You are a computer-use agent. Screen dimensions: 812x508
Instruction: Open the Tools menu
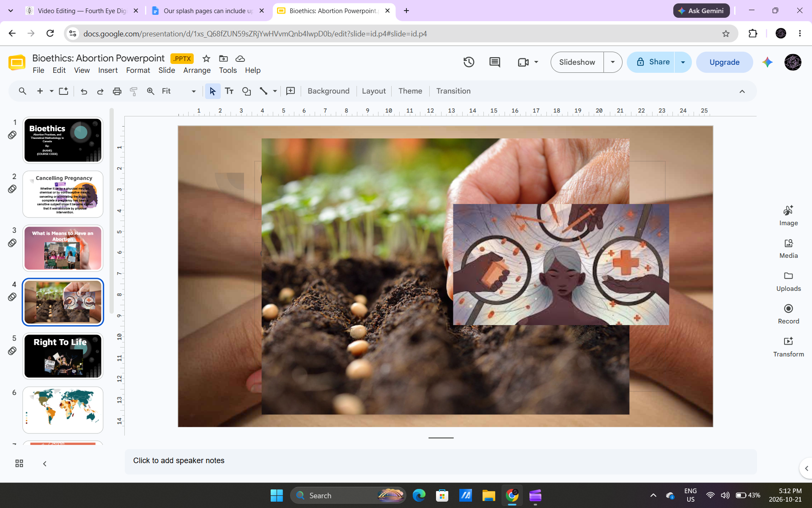[228, 70]
